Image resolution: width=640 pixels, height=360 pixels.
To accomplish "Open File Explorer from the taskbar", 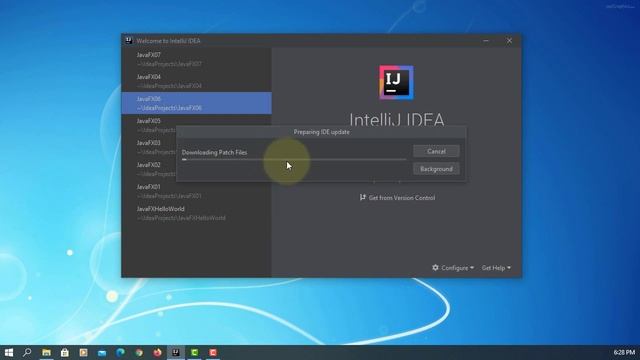I will [x=46, y=352].
